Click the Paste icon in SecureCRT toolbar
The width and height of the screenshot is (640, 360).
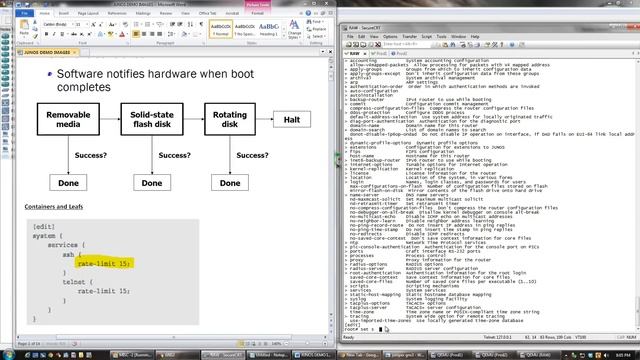point(445,44)
